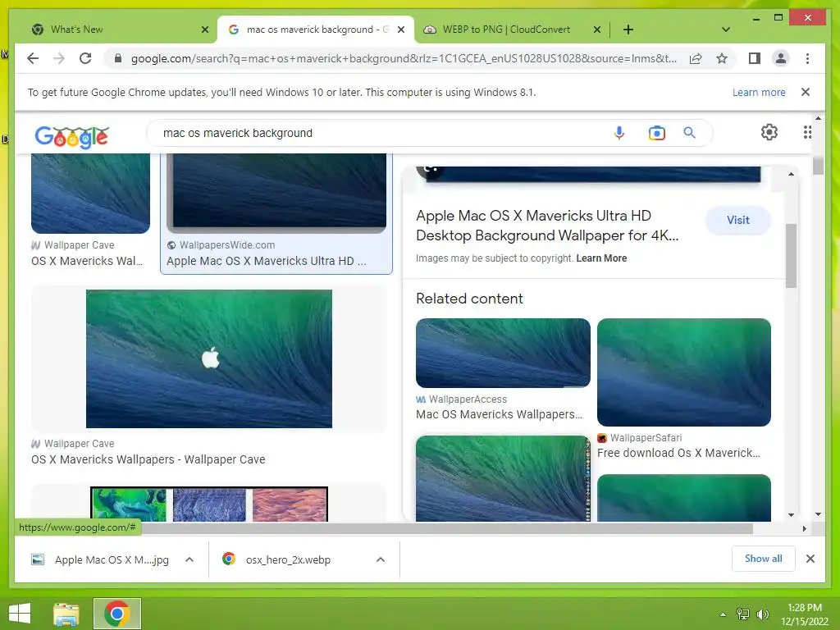This screenshot has width=840, height=630.
Task: Click Show all downloads
Action: tap(764, 559)
